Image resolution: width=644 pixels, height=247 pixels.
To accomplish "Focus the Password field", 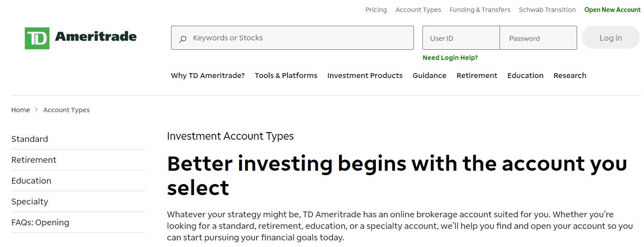I will click(x=538, y=38).
